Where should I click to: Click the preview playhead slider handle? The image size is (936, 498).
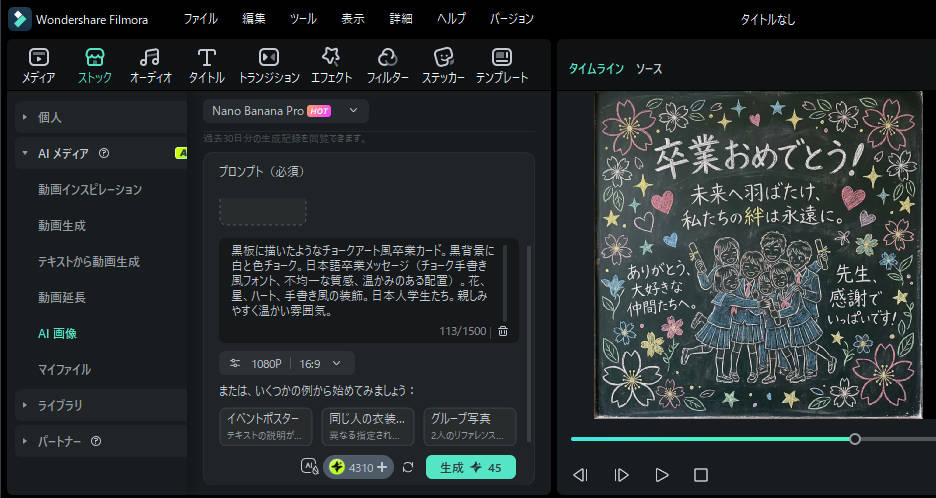855,439
